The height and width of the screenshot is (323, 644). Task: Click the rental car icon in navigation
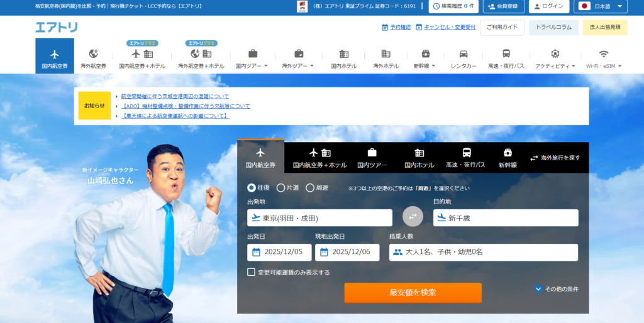point(464,54)
